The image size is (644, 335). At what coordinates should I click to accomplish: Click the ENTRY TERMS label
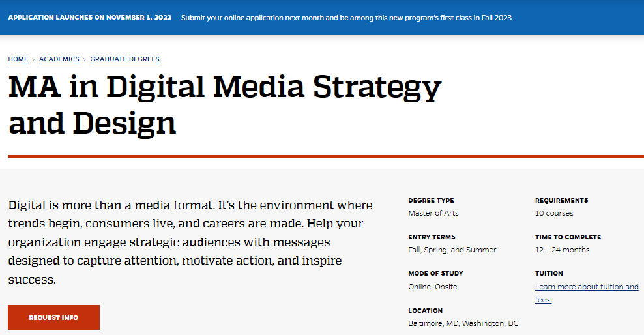coord(432,237)
